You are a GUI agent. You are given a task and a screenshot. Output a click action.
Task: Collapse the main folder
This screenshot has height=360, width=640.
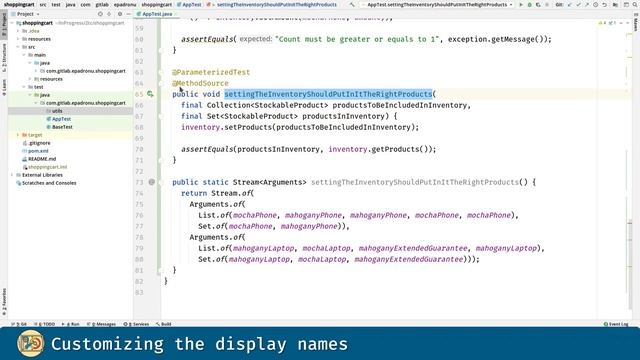pos(24,55)
